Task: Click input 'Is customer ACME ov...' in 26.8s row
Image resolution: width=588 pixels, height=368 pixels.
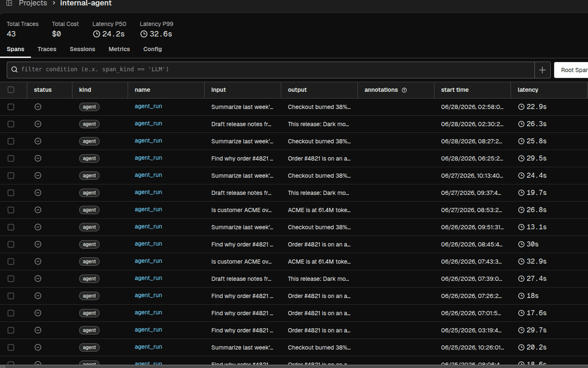Action: (241, 210)
